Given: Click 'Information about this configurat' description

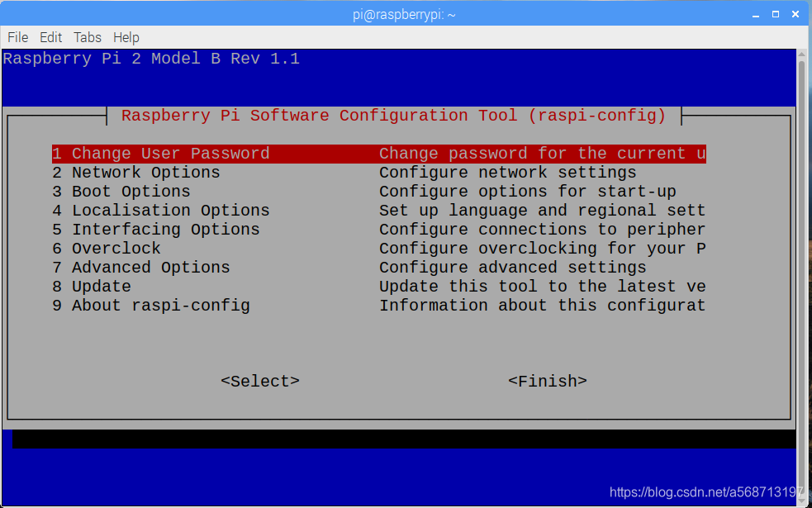Looking at the screenshot, I should pyautogui.click(x=542, y=306).
